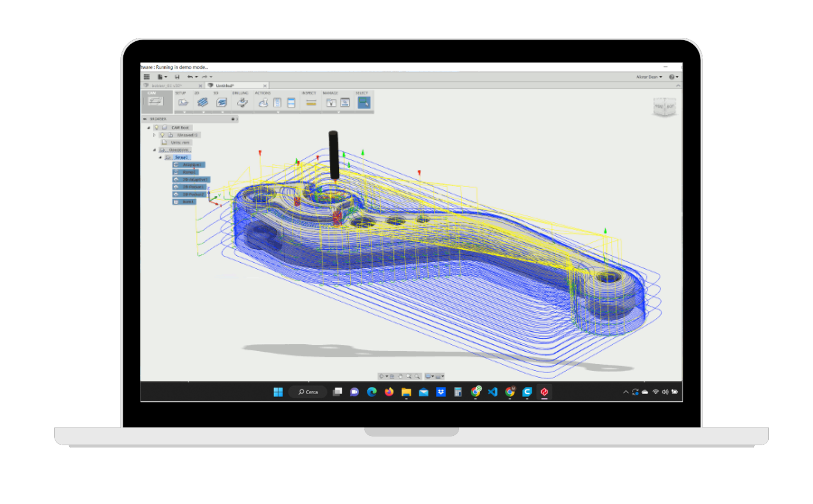This screenshot has height=504, width=813.
Task: Select the 3D milling toolpath icon
Action: [x=221, y=102]
